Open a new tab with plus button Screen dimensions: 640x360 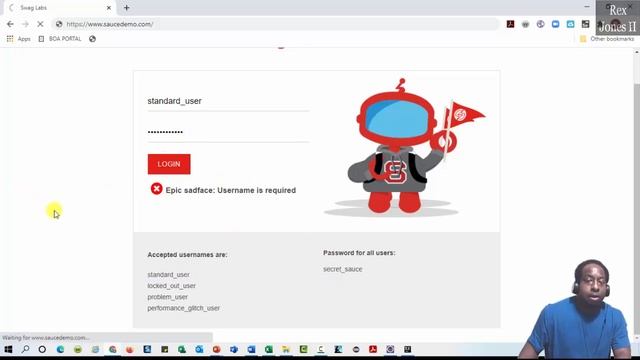(127, 8)
